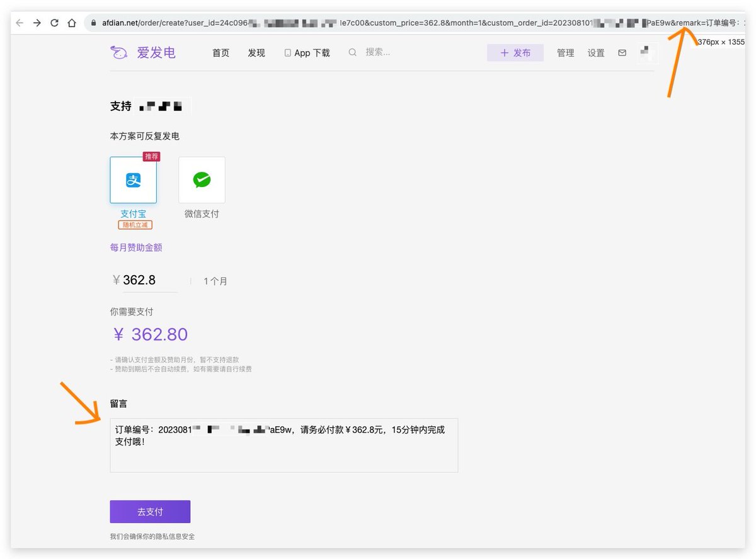Click the browser refresh icon
756x559 pixels.
tap(54, 21)
